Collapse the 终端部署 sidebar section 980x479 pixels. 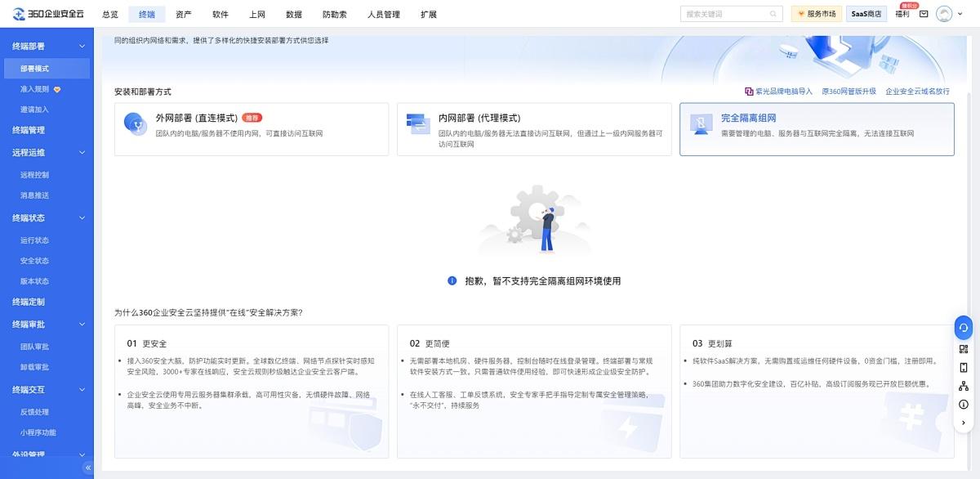[x=82, y=47]
